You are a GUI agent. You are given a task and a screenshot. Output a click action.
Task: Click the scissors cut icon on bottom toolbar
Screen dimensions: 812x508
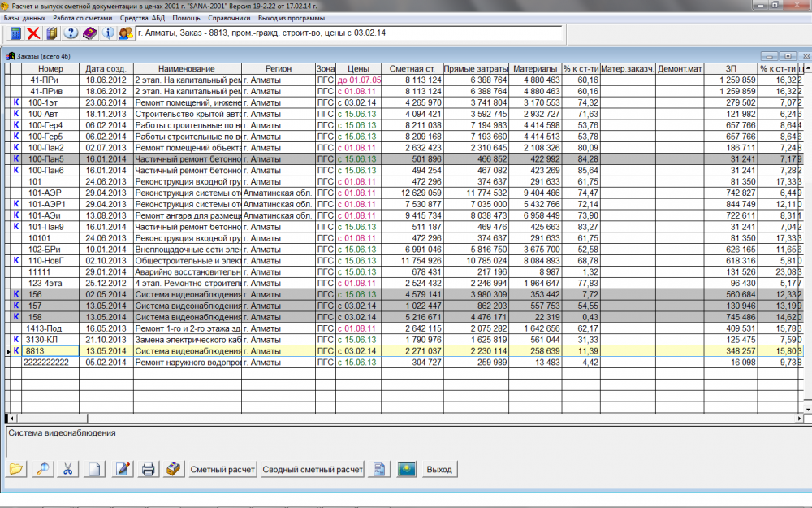68,469
